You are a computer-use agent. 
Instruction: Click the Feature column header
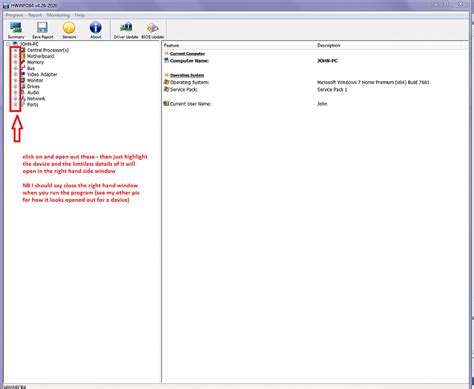point(238,45)
